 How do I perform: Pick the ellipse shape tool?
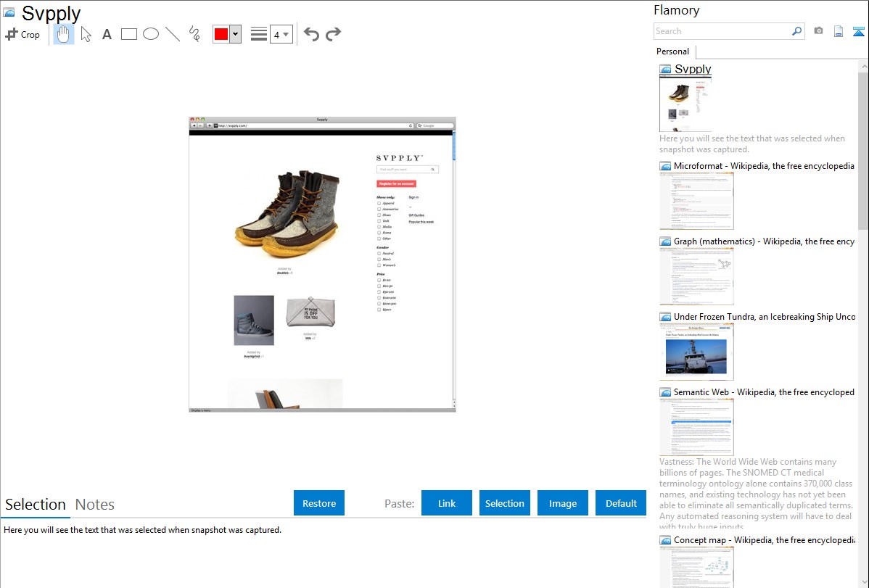pos(151,34)
